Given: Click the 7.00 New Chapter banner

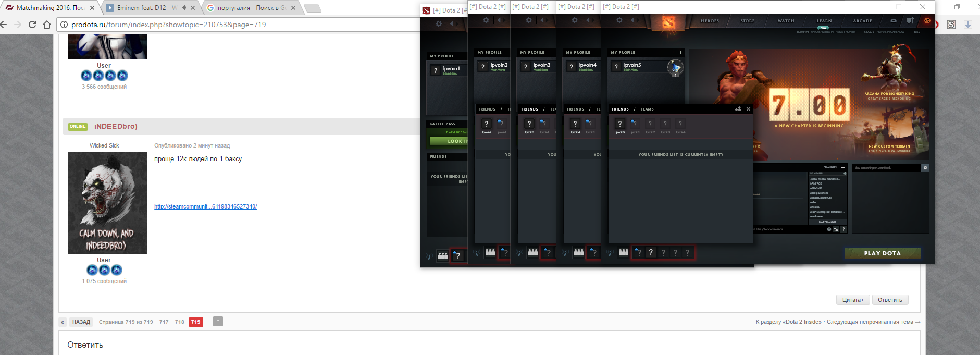Looking at the screenshot, I should [x=809, y=106].
